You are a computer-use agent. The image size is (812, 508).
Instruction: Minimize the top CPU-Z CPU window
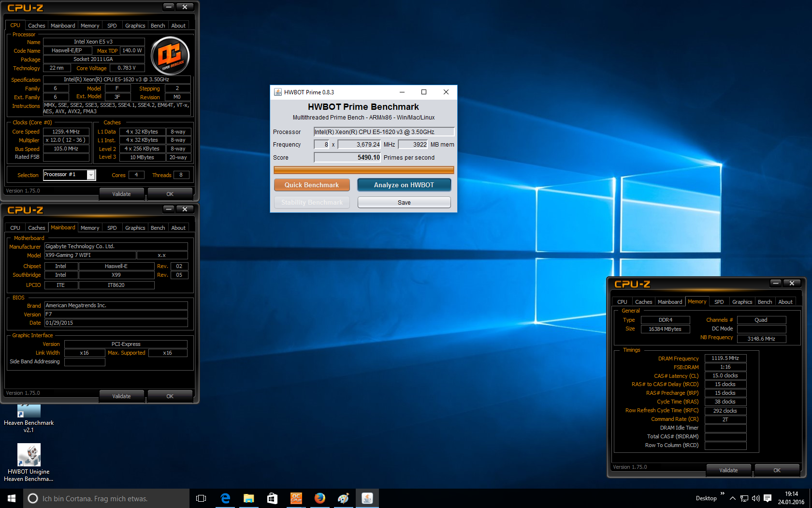coord(168,7)
